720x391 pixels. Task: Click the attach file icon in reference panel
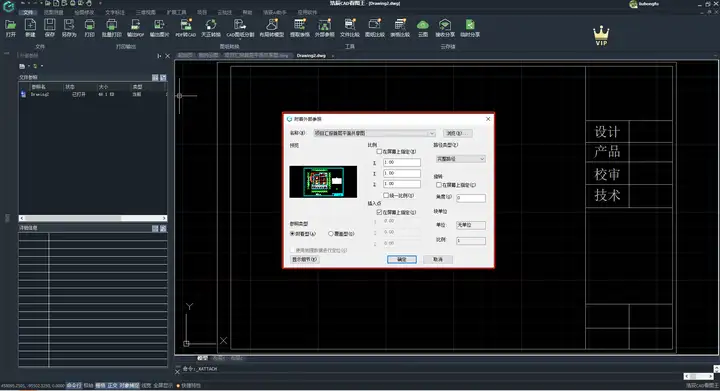coord(22,66)
